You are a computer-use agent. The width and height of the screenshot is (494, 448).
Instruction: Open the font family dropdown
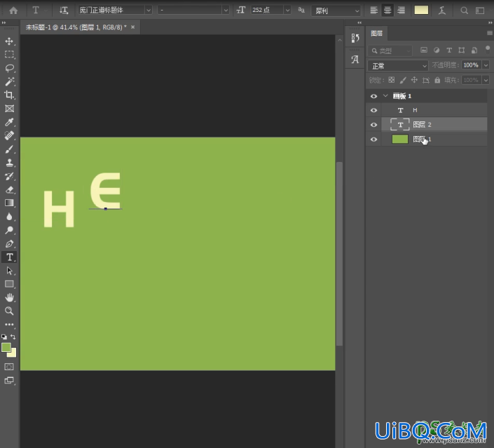[149, 11]
